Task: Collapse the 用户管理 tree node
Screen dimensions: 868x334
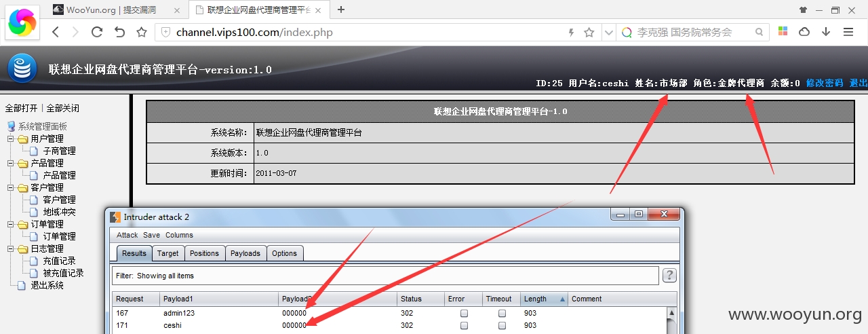Action: (x=11, y=138)
